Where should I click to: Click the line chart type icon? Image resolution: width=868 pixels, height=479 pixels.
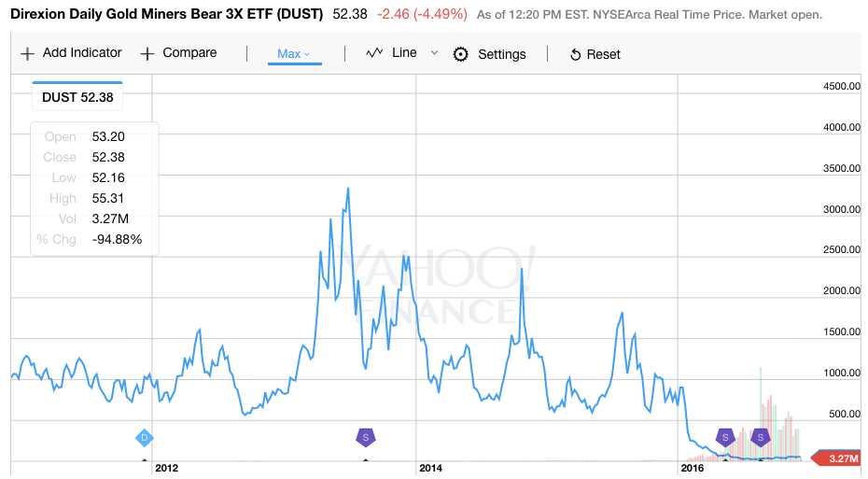374,53
